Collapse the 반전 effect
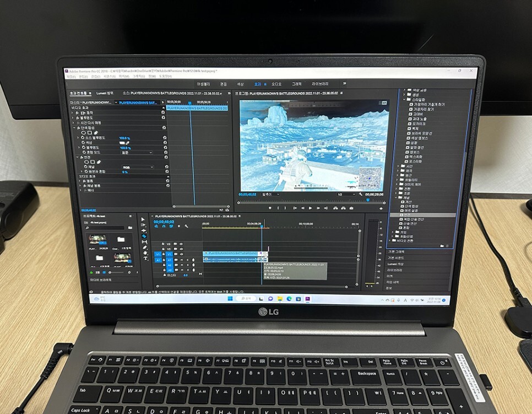The width and height of the screenshot is (532, 414). coord(77,158)
